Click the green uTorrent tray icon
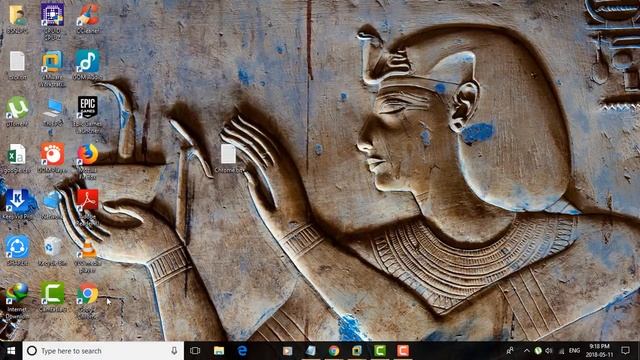The width and height of the screenshot is (640, 360). click(x=538, y=351)
